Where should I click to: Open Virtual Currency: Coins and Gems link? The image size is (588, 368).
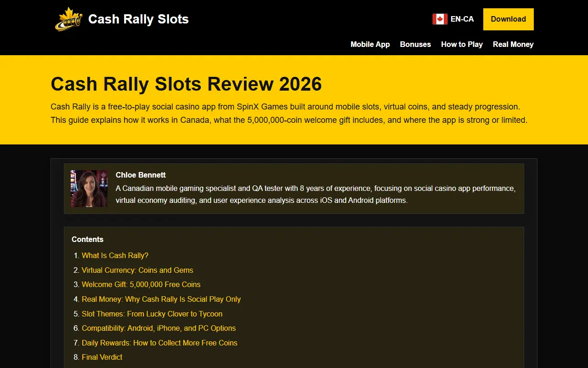(137, 270)
